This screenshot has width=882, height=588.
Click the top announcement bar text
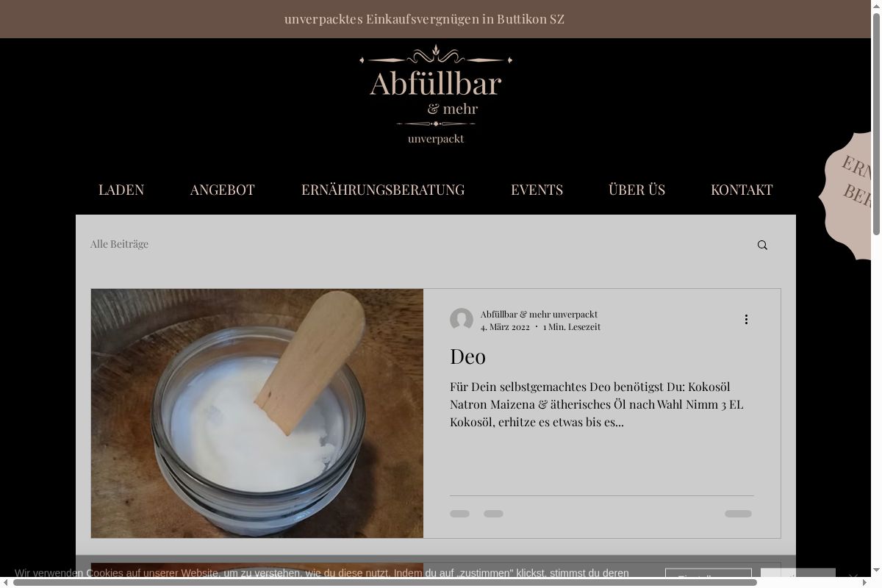click(424, 19)
